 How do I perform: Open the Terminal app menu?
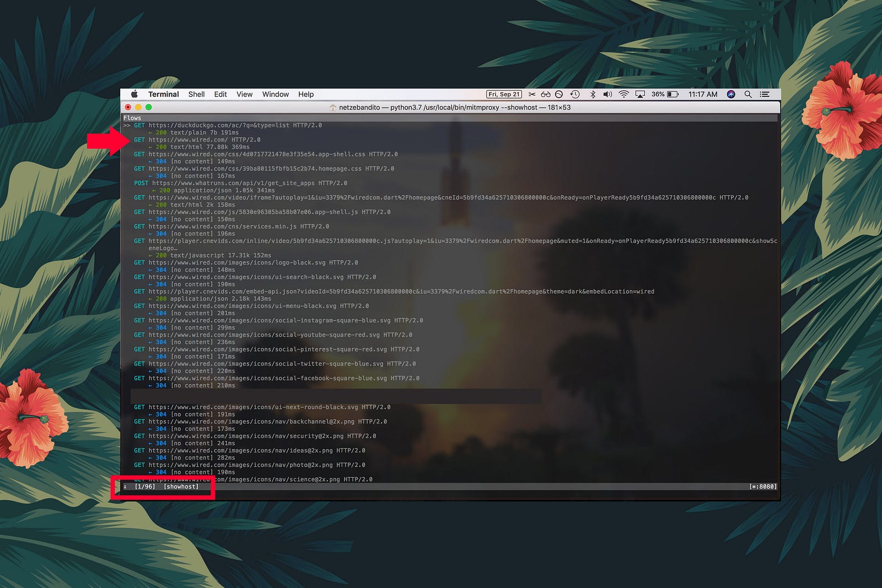[x=163, y=94]
